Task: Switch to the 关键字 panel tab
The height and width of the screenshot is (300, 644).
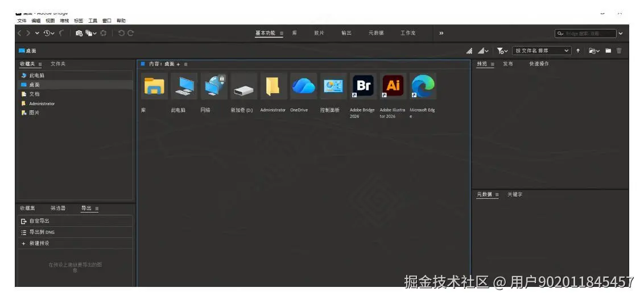Action: pos(515,194)
